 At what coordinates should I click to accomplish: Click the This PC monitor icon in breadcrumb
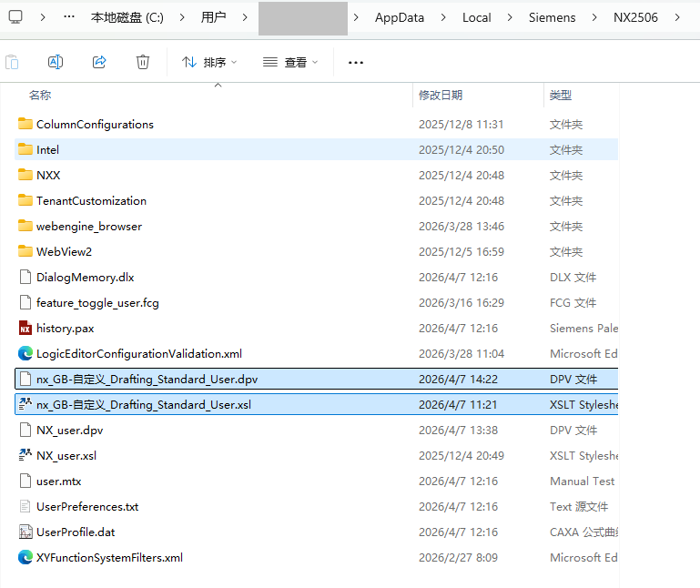15,17
